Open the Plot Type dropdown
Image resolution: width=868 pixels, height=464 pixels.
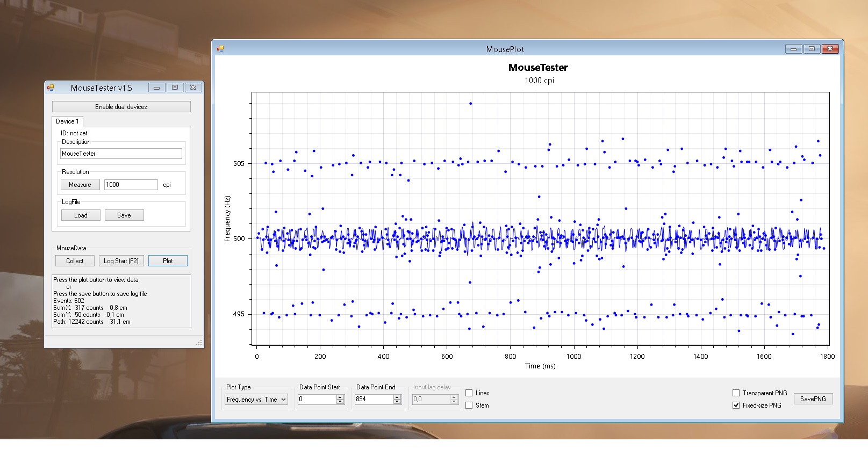(x=256, y=400)
